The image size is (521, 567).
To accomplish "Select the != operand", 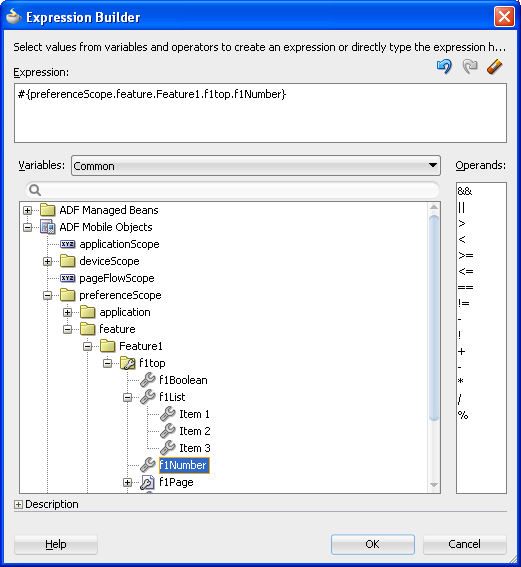I will click(464, 303).
